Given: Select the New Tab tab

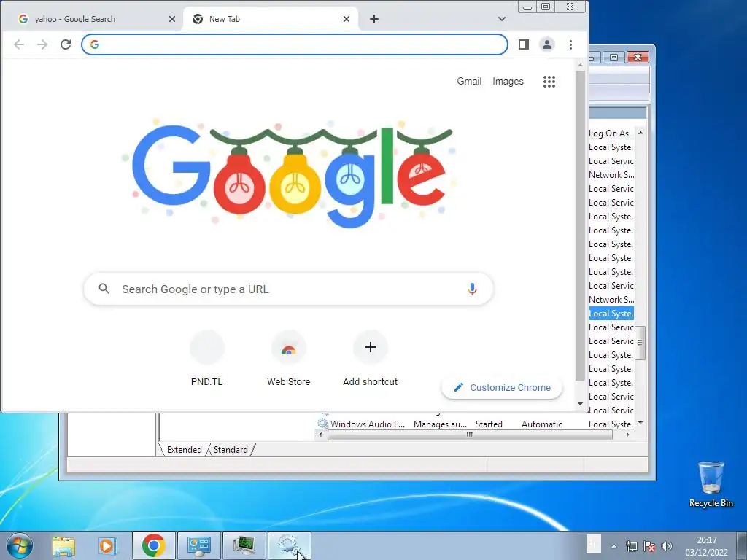Looking at the screenshot, I should pyautogui.click(x=270, y=19).
